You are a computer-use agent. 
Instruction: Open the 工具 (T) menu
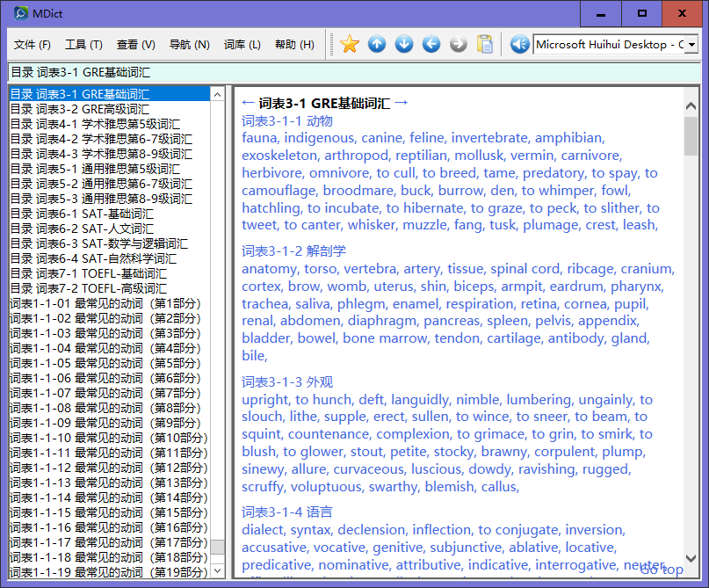(x=83, y=45)
